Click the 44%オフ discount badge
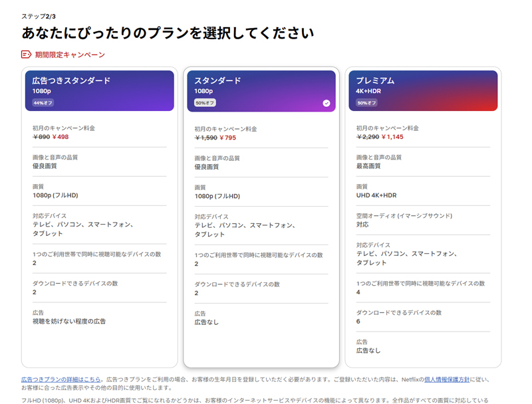 click(x=43, y=103)
